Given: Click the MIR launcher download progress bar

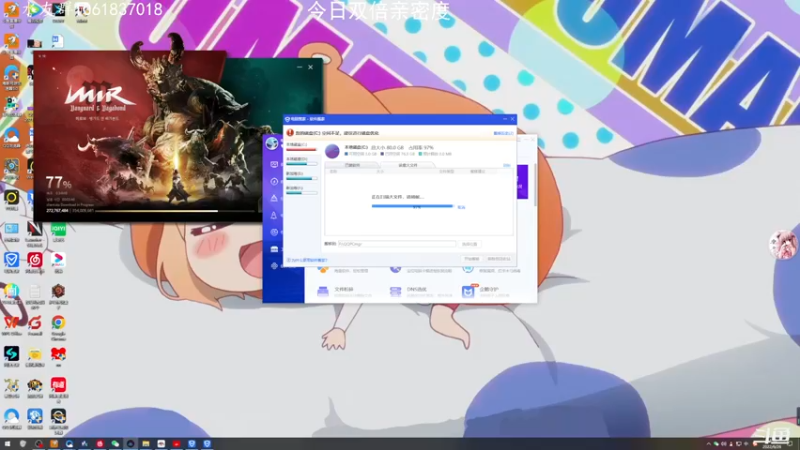Looking at the screenshot, I should tap(174, 211).
